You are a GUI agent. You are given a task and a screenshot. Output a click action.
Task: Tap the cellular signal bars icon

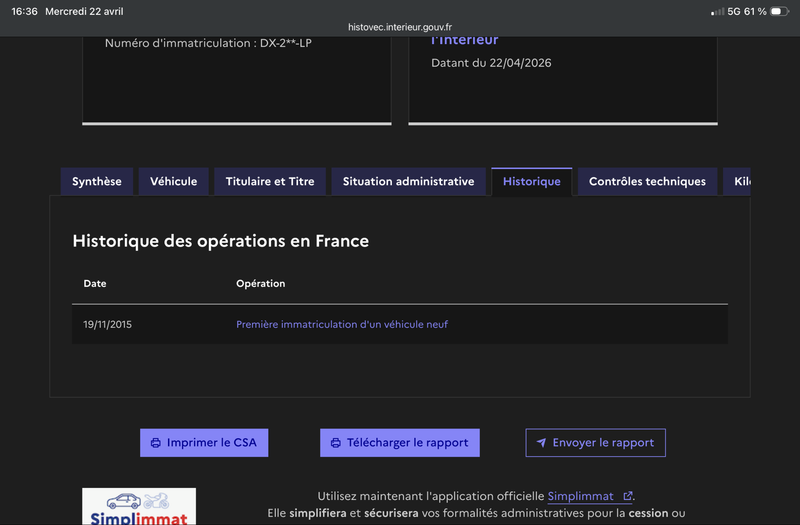pos(717,12)
